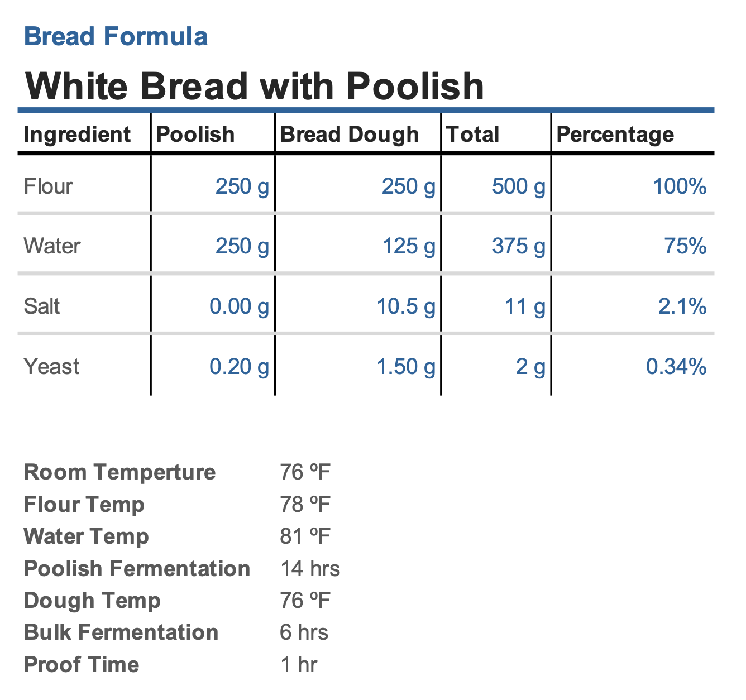
Task: Click the Bulk Fermentation 6 hrs value
Action: (304, 632)
